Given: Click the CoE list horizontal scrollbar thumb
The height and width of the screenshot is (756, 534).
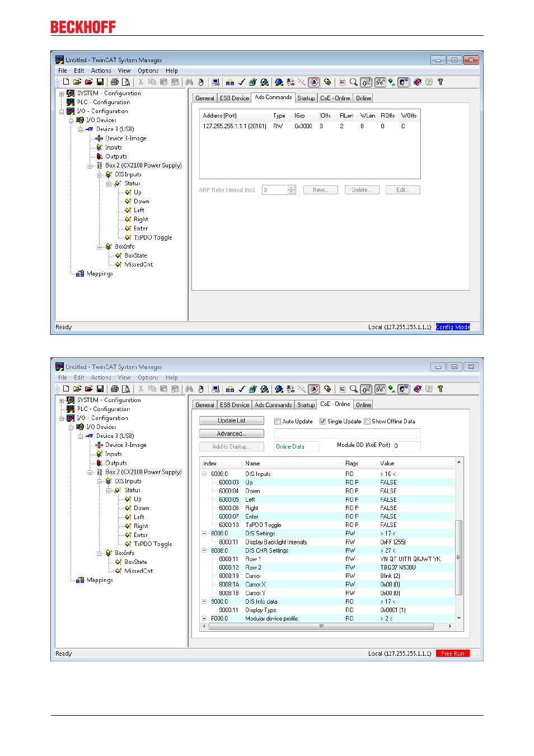Looking at the screenshot, I should (x=321, y=627).
